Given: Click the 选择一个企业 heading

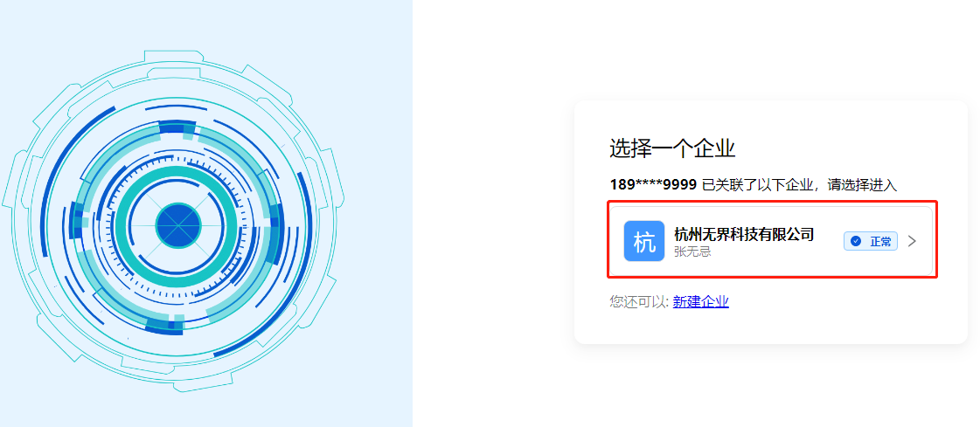Looking at the screenshot, I should pyautogui.click(x=672, y=149).
